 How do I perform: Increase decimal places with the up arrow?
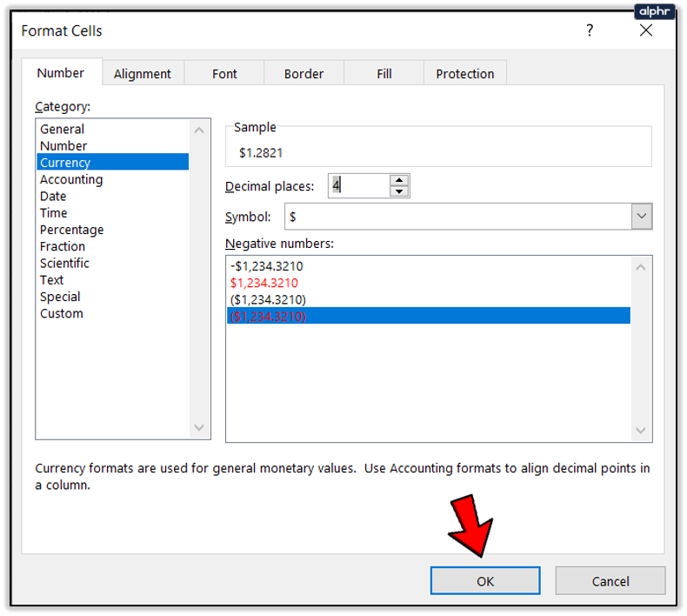[398, 180]
